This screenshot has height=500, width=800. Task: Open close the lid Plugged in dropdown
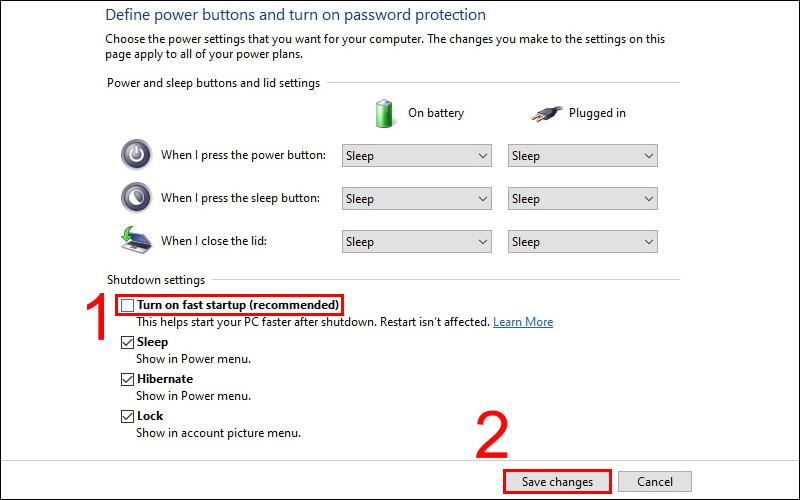[582, 242]
